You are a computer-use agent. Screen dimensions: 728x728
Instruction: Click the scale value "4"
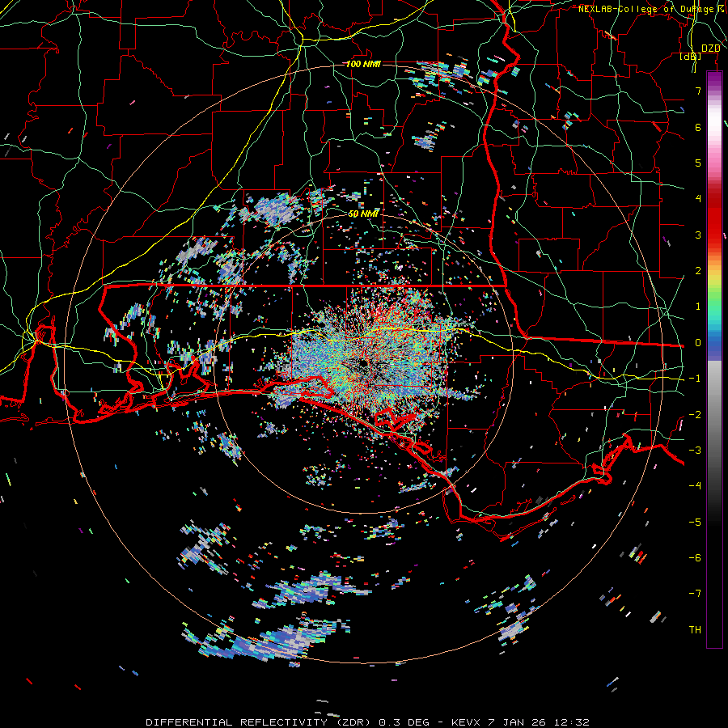pyautogui.click(x=698, y=199)
